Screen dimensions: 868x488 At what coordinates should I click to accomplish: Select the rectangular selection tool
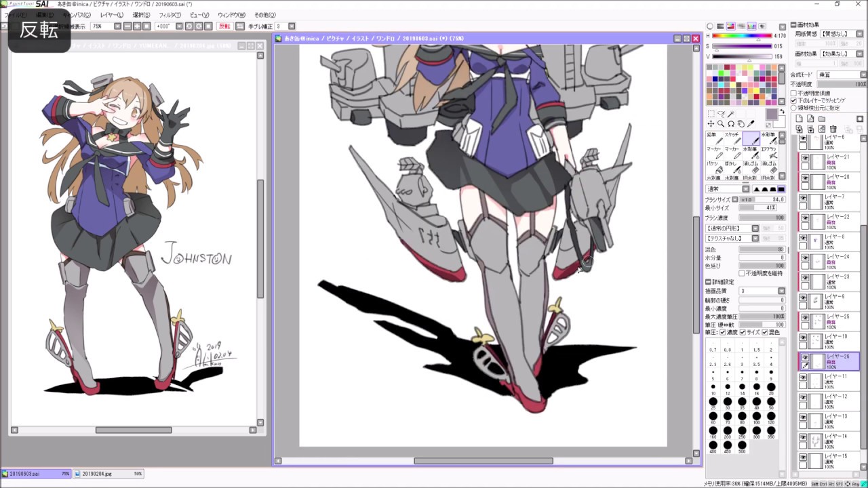tap(711, 114)
